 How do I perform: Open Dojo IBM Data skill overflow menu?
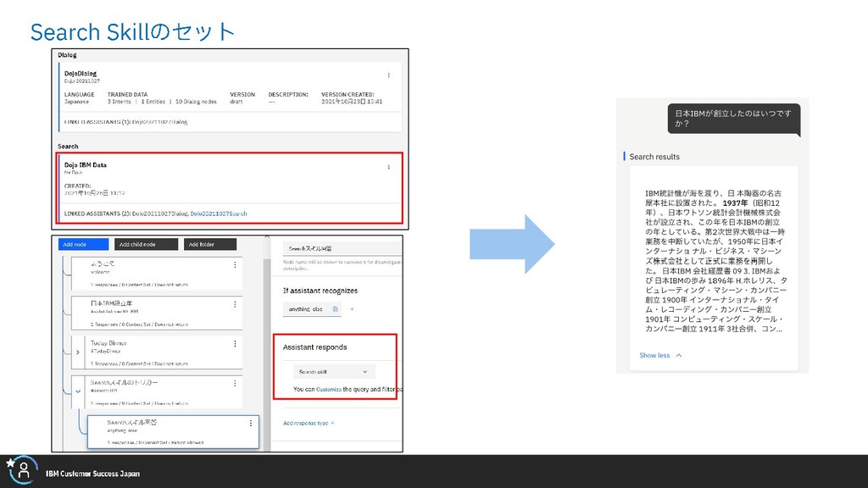click(388, 167)
